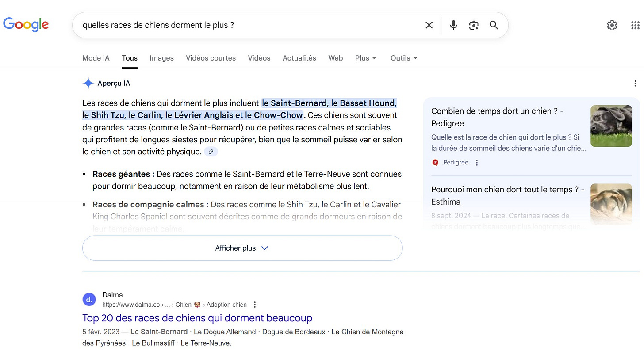Screen dimensions: 644x362
Task: Click the Races géantes bullet heading
Action: click(123, 174)
